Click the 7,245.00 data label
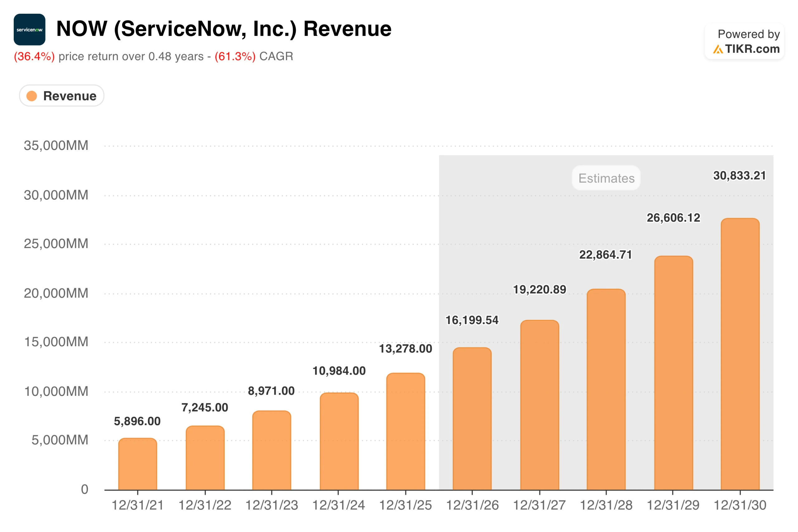798x532 pixels. coord(205,407)
